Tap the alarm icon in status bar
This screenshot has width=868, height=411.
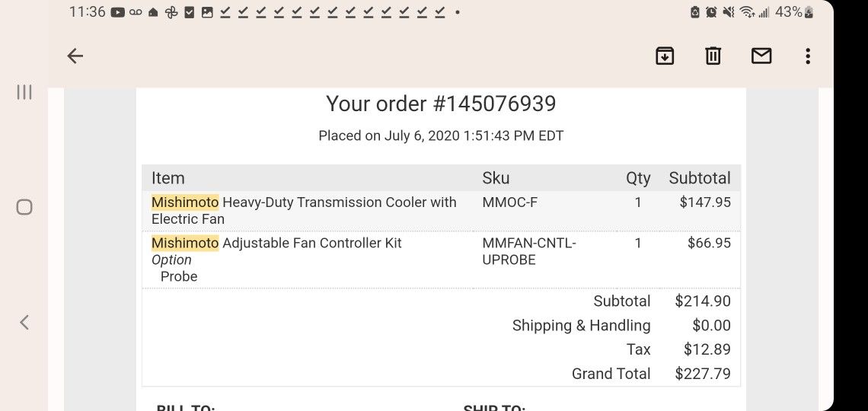tap(711, 11)
